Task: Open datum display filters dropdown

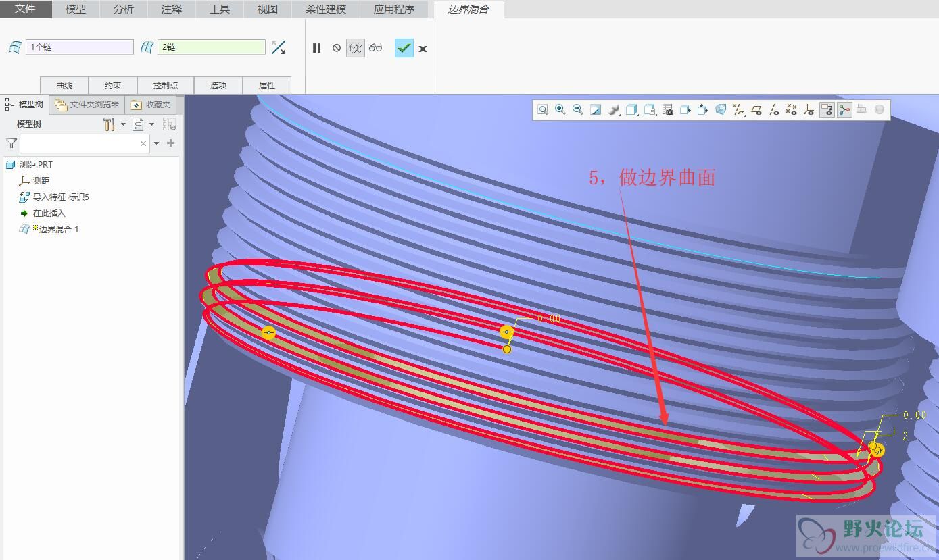Action: click(739, 109)
